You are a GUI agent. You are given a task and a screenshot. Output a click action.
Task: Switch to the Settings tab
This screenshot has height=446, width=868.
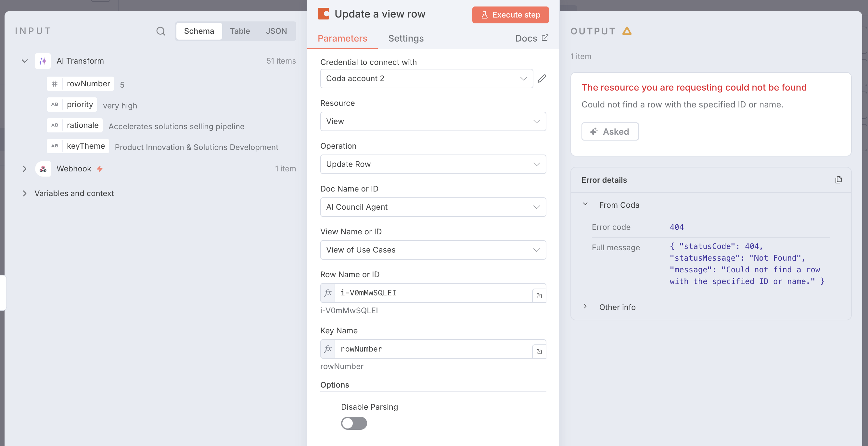pos(406,38)
